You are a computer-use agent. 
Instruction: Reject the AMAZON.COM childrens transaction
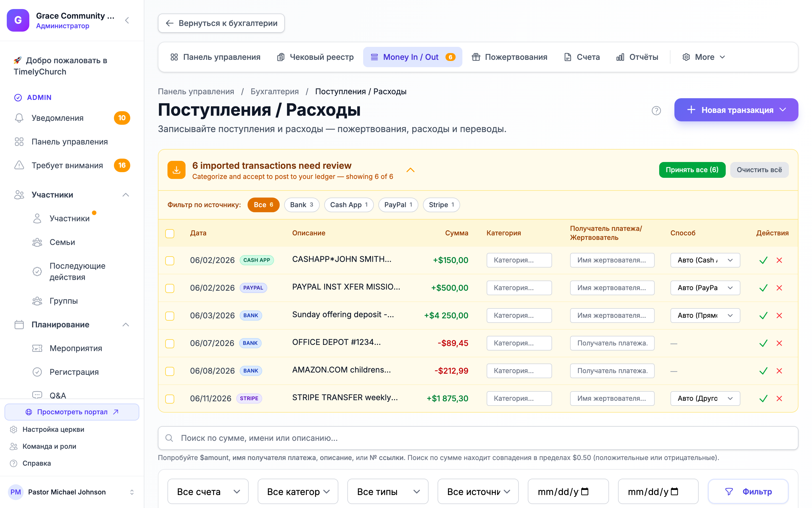click(x=779, y=371)
